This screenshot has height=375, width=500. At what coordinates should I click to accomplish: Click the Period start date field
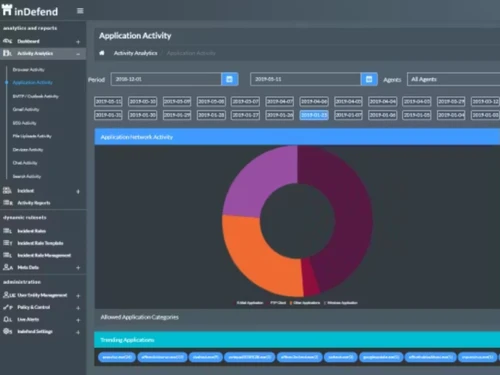[x=166, y=79]
